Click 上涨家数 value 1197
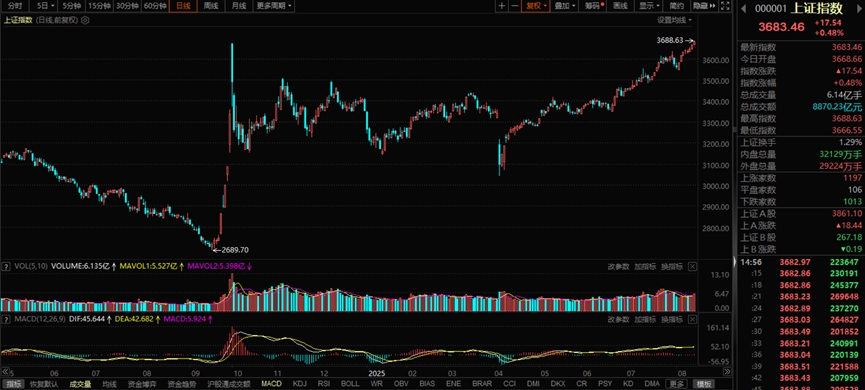 (x=852, y=178)
